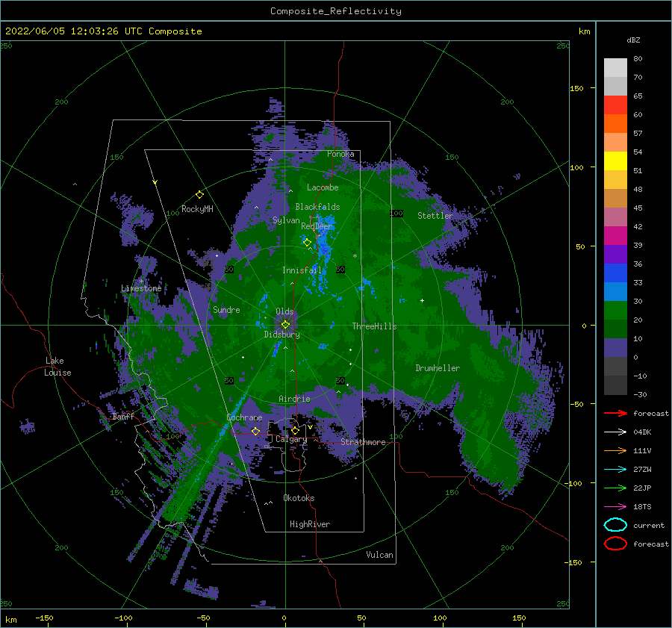Image resolution: width=672 pixels, height=628 pixels.
Task: Click the yellow diamond marker beside RockyMH
Action: pyautogui.click(x=199, y=195)
